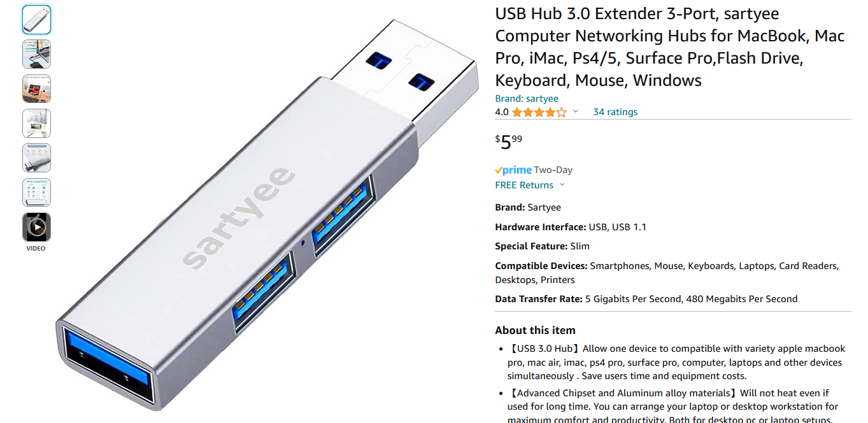
Task: Select the first hub-only product thumbnail
Action: coord(36,20)
